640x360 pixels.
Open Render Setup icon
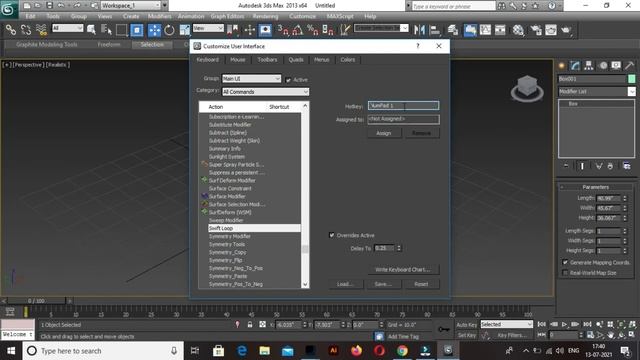(536, 30)
